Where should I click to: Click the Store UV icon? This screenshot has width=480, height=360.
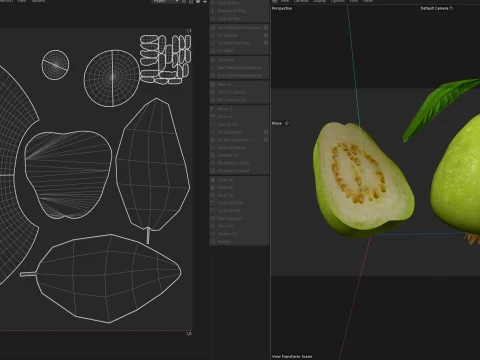[213, 226]
